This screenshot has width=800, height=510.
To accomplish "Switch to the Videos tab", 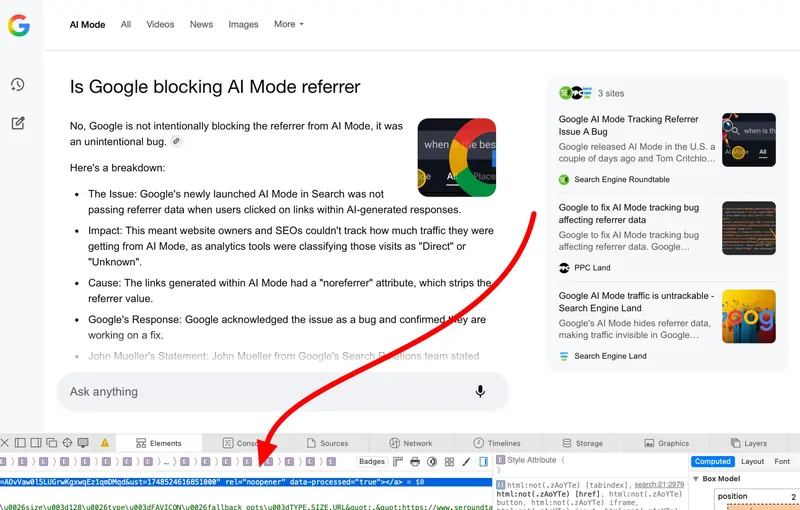I will click(x=160, y=24).
